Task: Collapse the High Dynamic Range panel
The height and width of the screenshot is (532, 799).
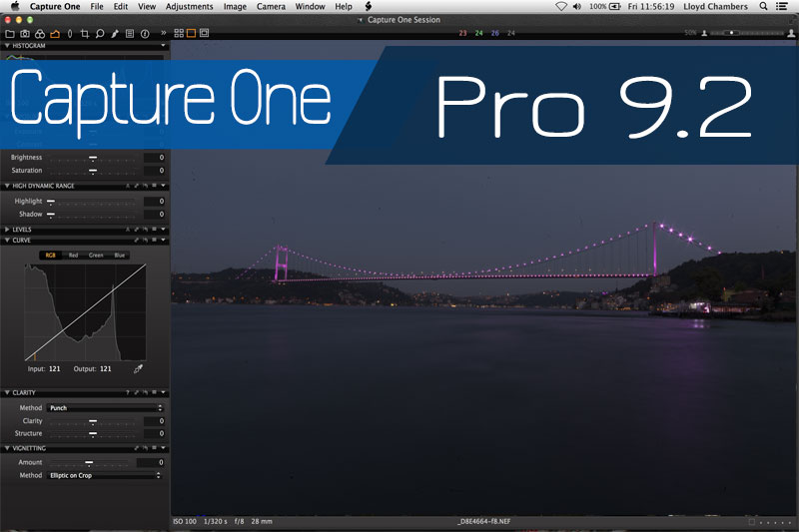Action: point(7,186)
